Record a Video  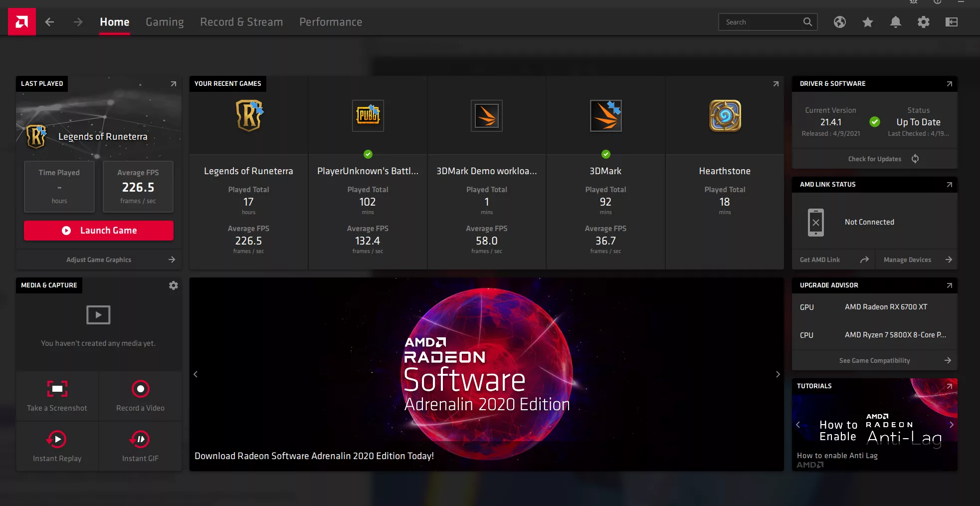[x=141, y=396]
